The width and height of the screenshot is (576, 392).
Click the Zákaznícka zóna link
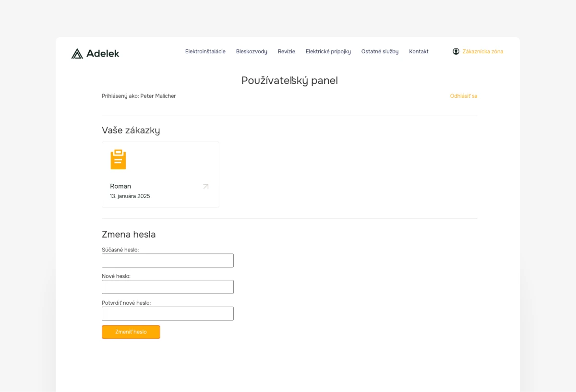click(x=483, y=51)
